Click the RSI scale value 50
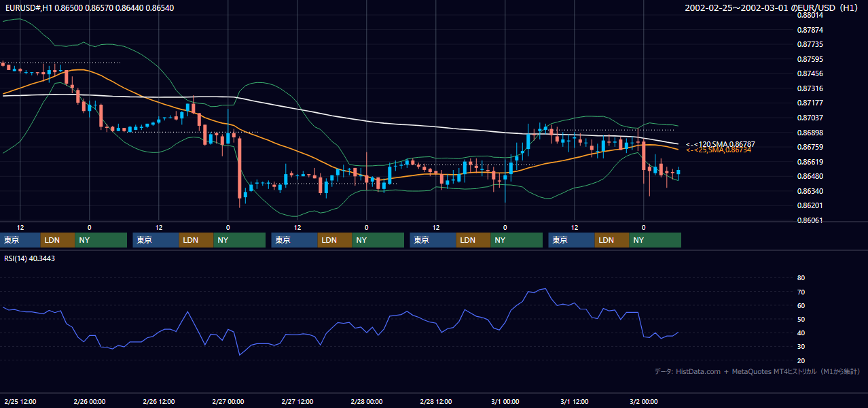Screen dimensions: 868x408 pos(801,319)
